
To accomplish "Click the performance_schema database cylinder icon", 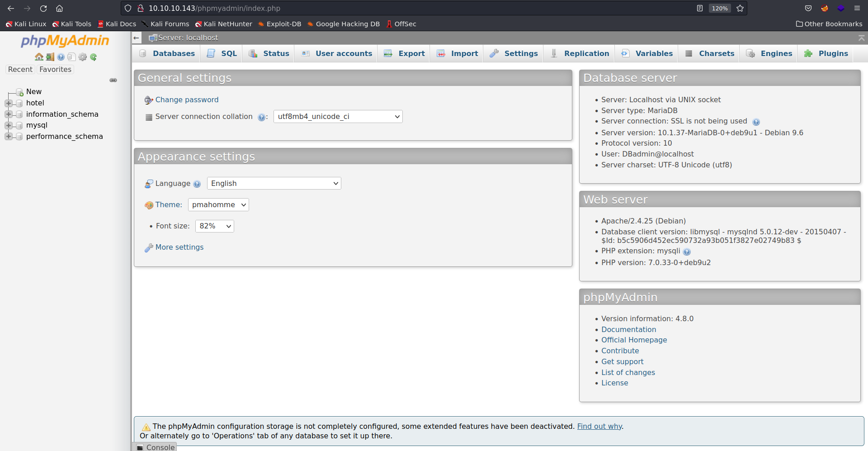I will [x=19, y=137].
